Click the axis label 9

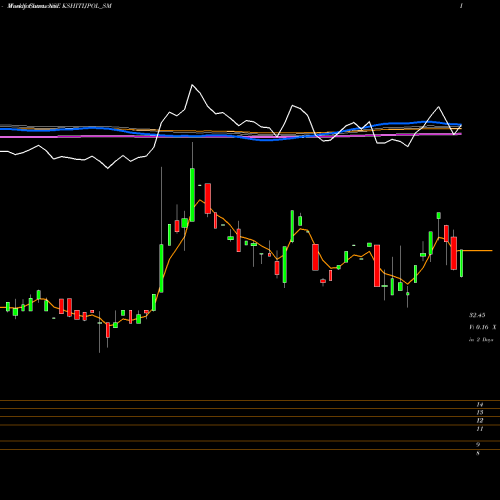[x=478, y=445]
